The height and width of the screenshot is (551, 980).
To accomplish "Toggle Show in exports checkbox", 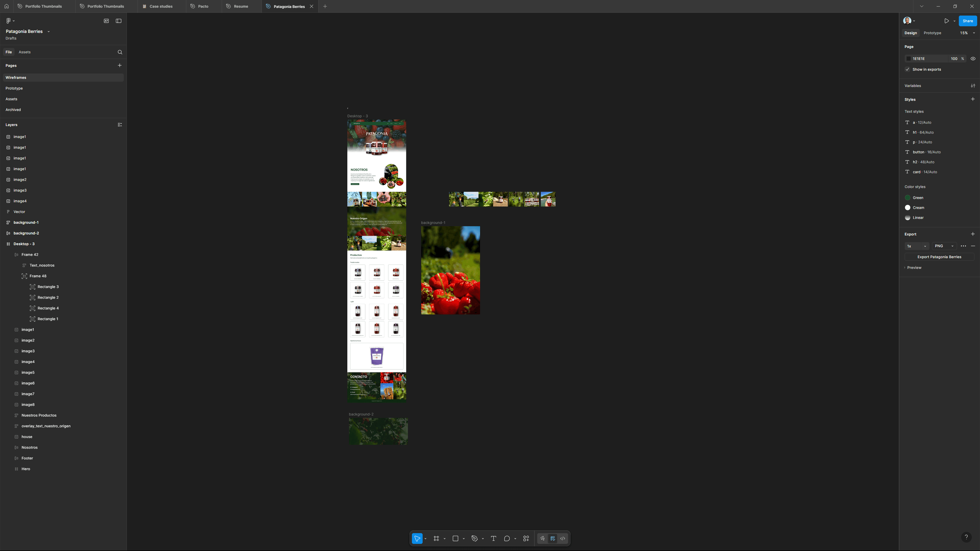I will tap(907, 69).
